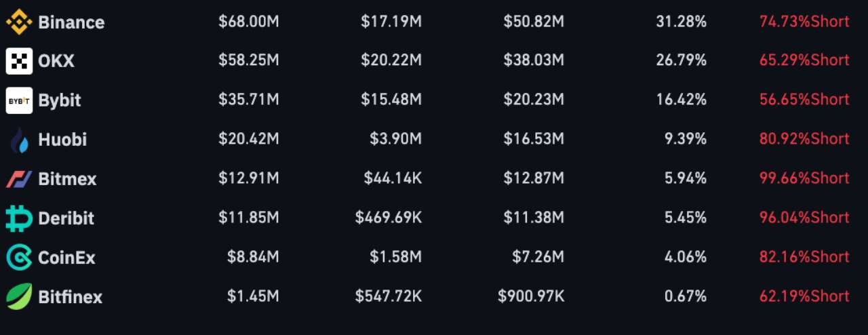Image resolution: width=868 pixels, height=335 pixels.
Task: Click the Bitfinex leaf logo icon
Action: tap(19, 296)
